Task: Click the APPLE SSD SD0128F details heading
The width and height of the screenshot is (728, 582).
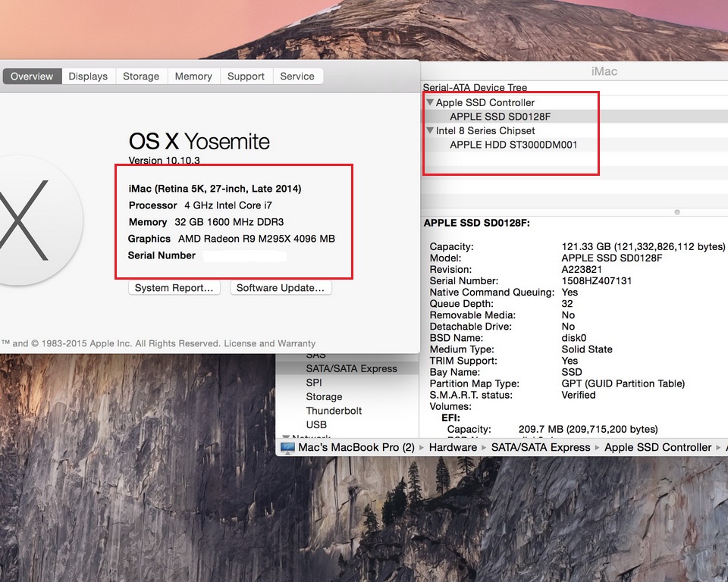Action: click(x=476, y=223)
